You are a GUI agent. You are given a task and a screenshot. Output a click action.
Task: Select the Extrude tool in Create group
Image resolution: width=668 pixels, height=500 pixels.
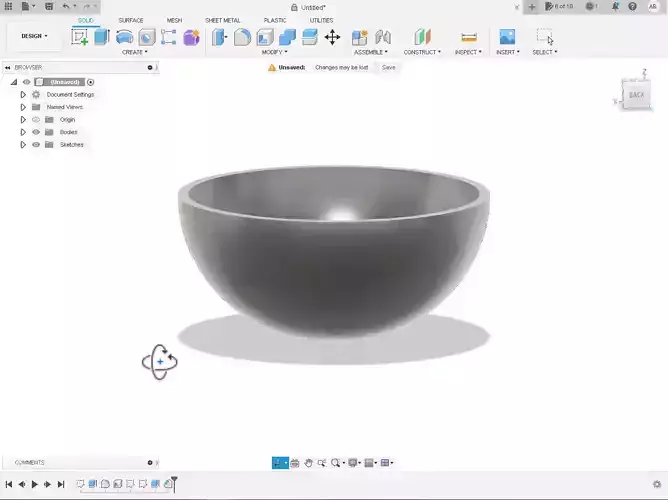(x=102, y=37)
